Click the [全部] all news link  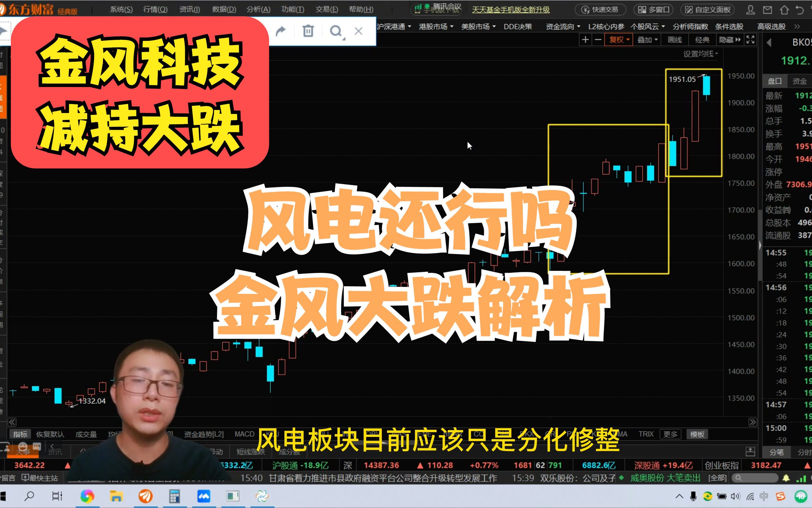point(717,478)
